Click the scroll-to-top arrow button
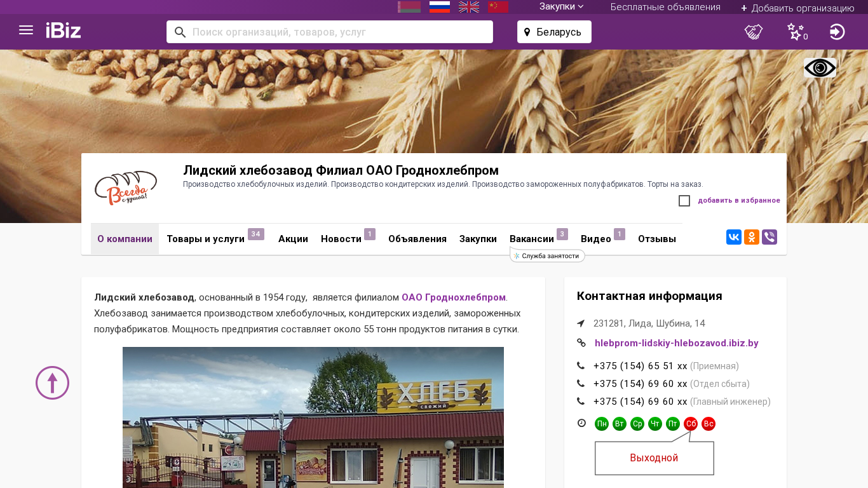The height and width of the screenshot is (488, 868). tap(52, 383)
